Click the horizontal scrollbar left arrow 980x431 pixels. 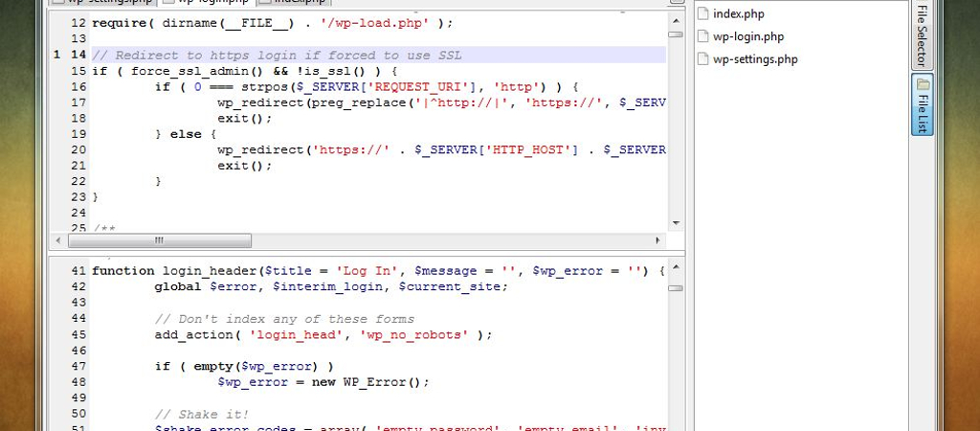tap(58, 240)
